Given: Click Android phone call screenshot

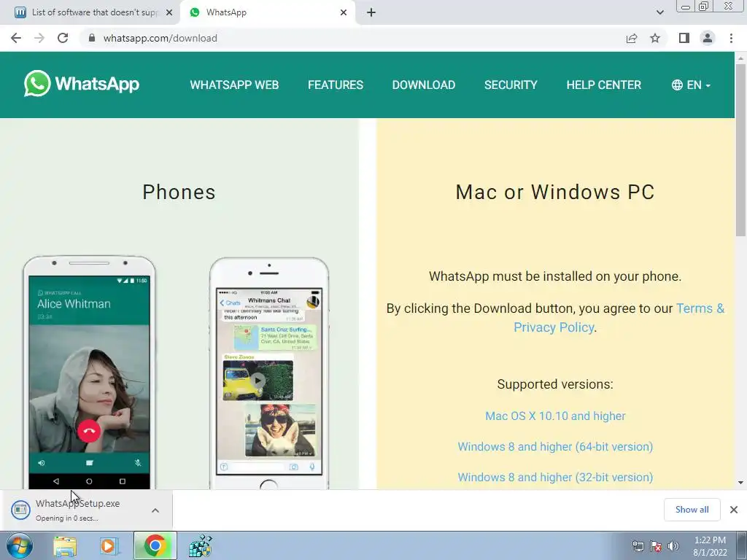Looking at the screenshot, I should [89, 374].
